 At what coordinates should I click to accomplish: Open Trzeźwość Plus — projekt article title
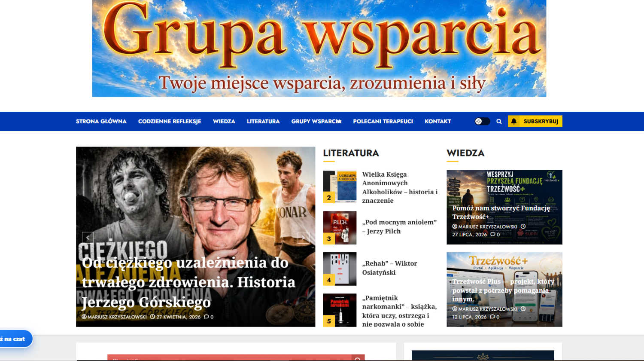[x=503, y=291]
